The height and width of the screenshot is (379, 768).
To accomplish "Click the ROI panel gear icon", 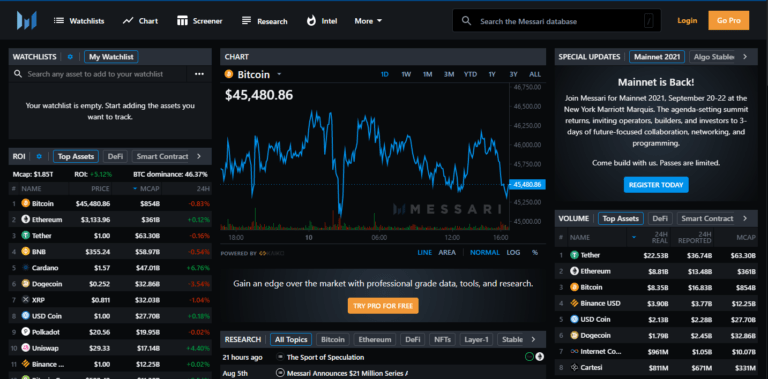I will (x=39, y=157).
